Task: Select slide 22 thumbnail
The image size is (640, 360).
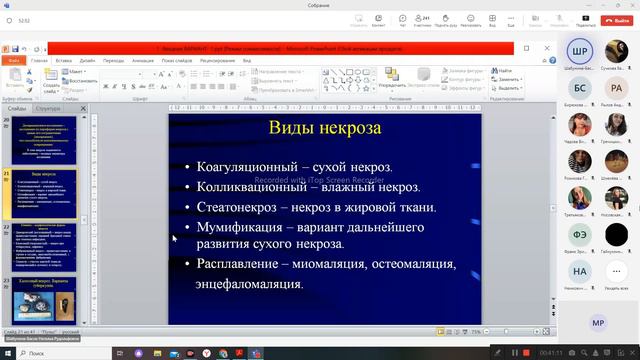Action: tap(44, 247)
